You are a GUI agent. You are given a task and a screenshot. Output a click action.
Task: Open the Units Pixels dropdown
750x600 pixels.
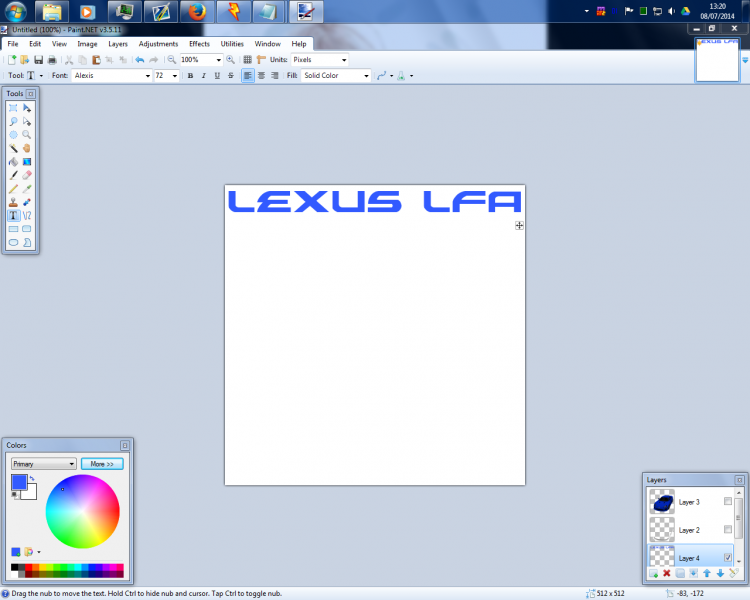tap(344, 60)
